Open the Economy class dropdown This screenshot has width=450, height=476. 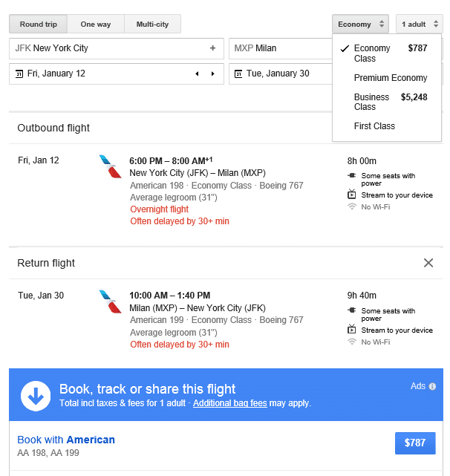pos(361,25)
